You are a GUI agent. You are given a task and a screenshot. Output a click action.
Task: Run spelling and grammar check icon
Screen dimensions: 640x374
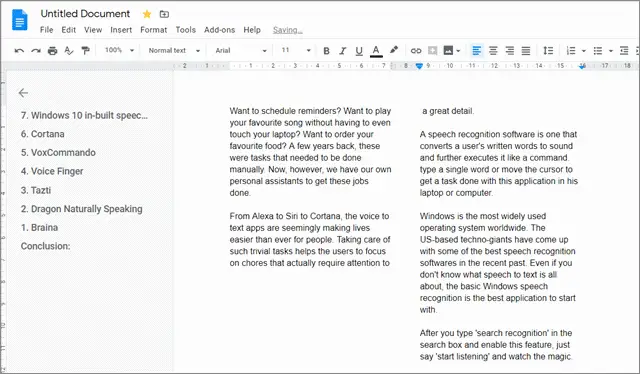[x=69, y=51]
